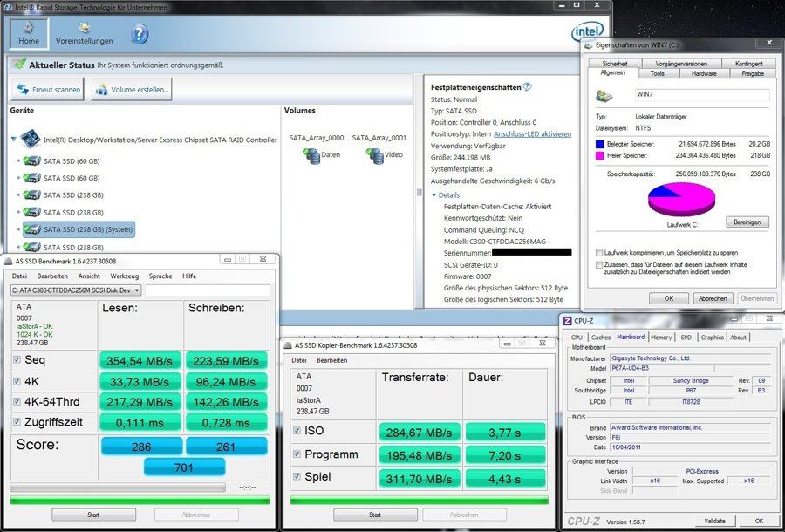The image size is (785, 532).
Task: Click the ISO transfer rate 284,67 MB/s
Action: click(x=419, y=433)
